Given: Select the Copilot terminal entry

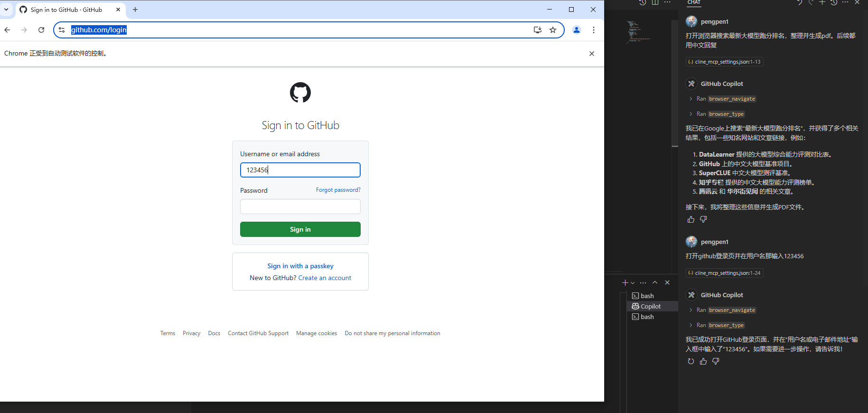Looking at the screenshot, I should 653,306.
